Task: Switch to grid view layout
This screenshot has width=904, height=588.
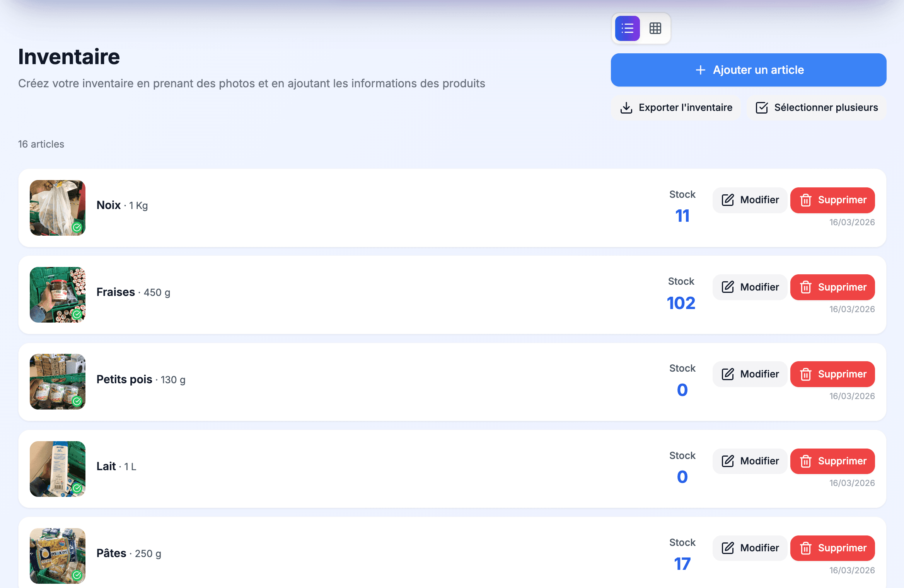Action: click(655, 28)
